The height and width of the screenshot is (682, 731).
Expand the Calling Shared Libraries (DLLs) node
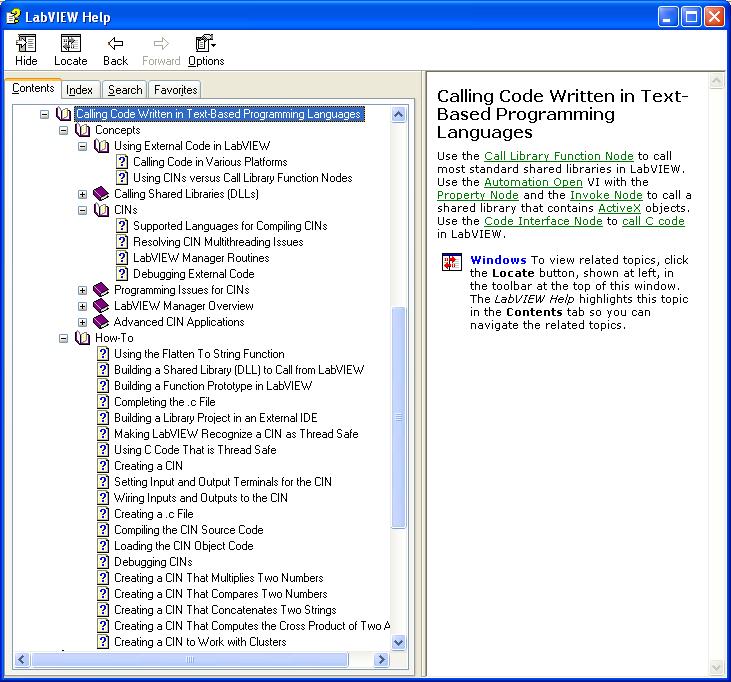(83, 194)
